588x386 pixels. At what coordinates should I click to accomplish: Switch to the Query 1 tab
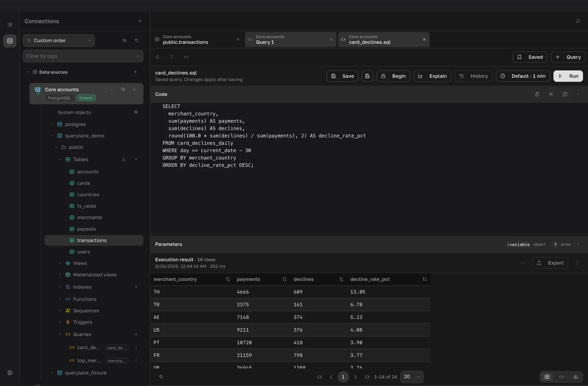pos(291,39)
